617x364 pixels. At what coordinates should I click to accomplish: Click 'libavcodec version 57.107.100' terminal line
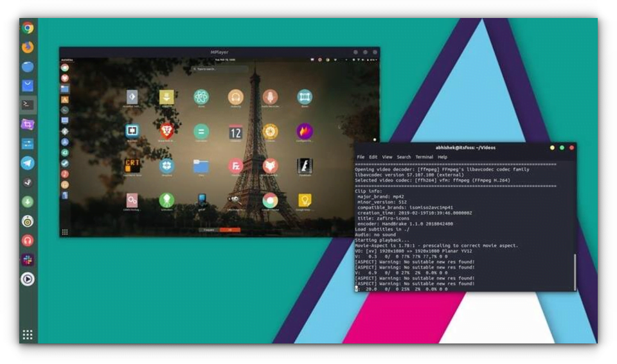pyautogui.click(x=409, y=175)
